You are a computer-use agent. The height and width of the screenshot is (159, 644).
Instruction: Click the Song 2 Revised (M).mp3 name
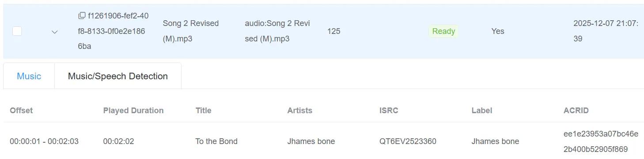191,31
